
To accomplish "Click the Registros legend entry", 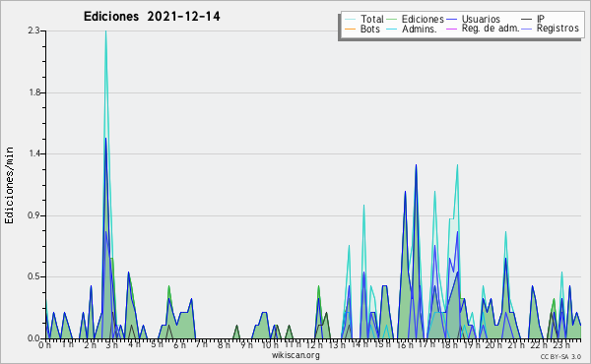I will 551,29.
